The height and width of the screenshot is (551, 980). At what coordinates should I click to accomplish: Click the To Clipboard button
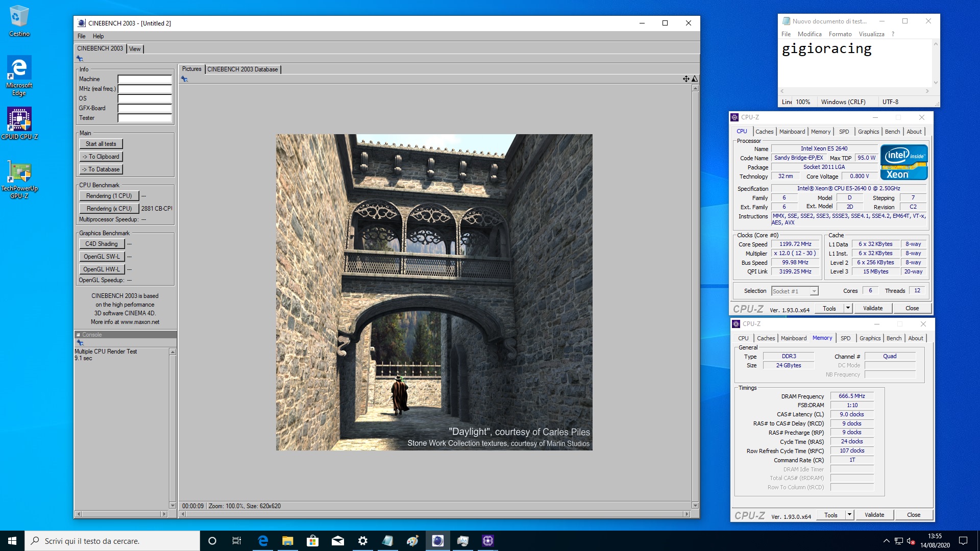101,157
